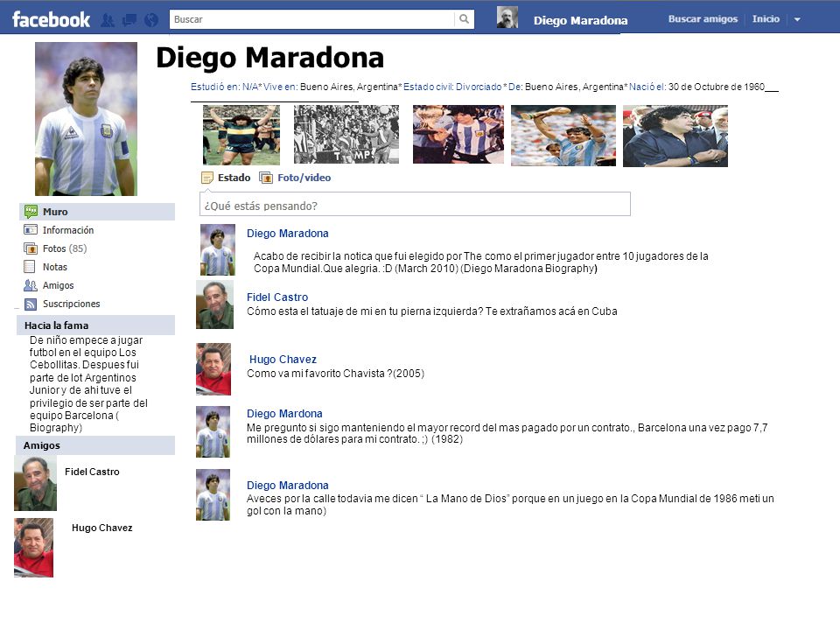Viewport: 840px width, 630px height.
Task: Go to Inicio
Action: (766, 18)
